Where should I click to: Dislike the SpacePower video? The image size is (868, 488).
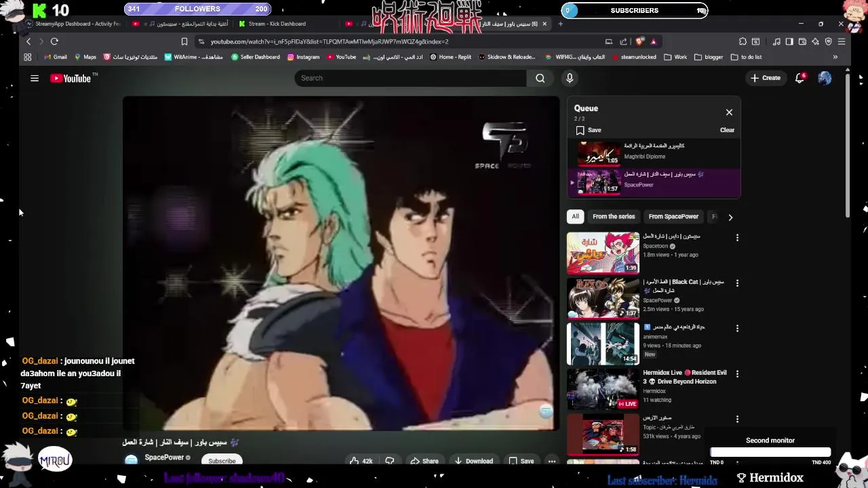point(390,461)
